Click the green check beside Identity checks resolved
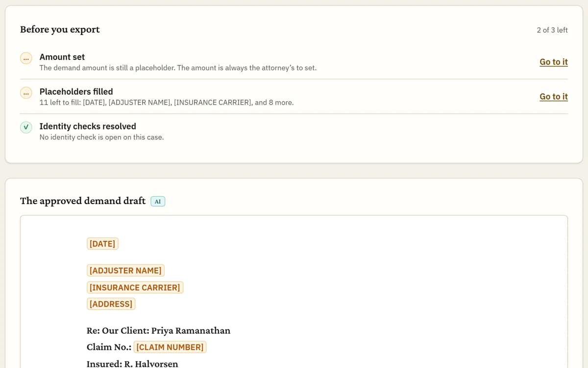The image size is (588, 368). pos(26,128)
